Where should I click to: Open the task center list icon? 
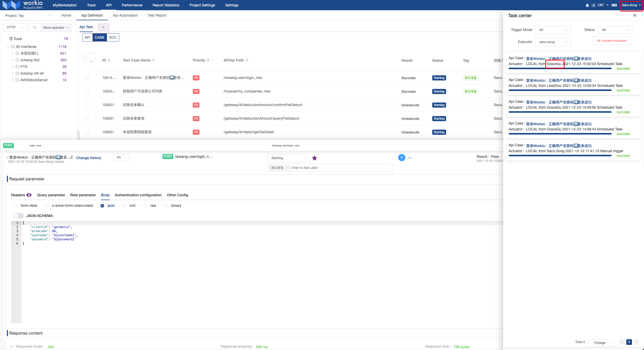[x=593, y=5]
